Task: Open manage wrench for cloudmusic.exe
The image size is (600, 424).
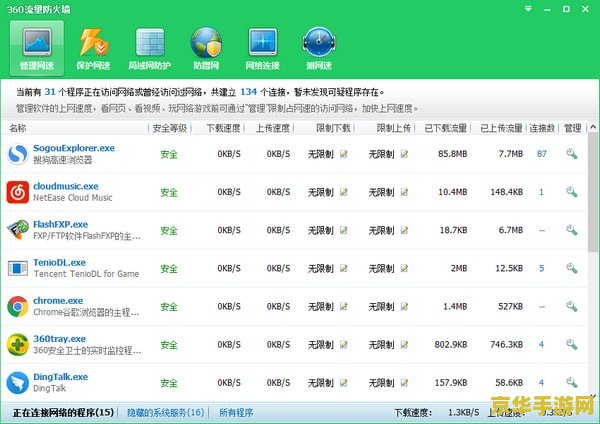Action: (572, 192)
